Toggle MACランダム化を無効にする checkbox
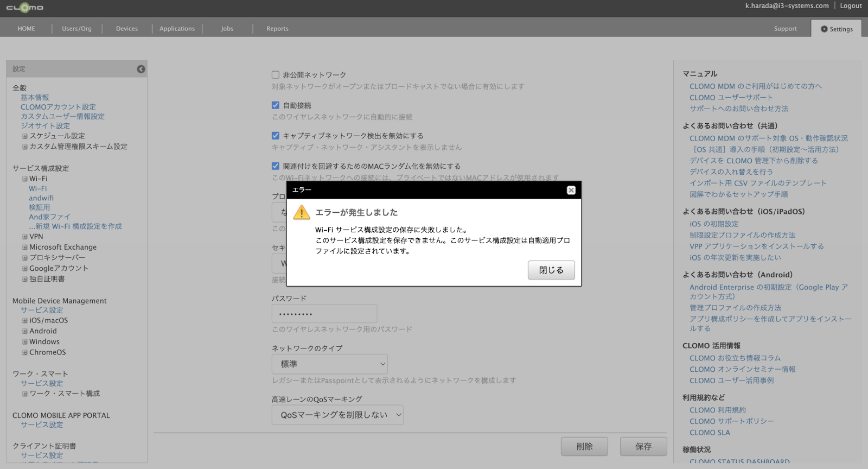Image resolution: width=868 pixels, height=469 pixels. 276,166
